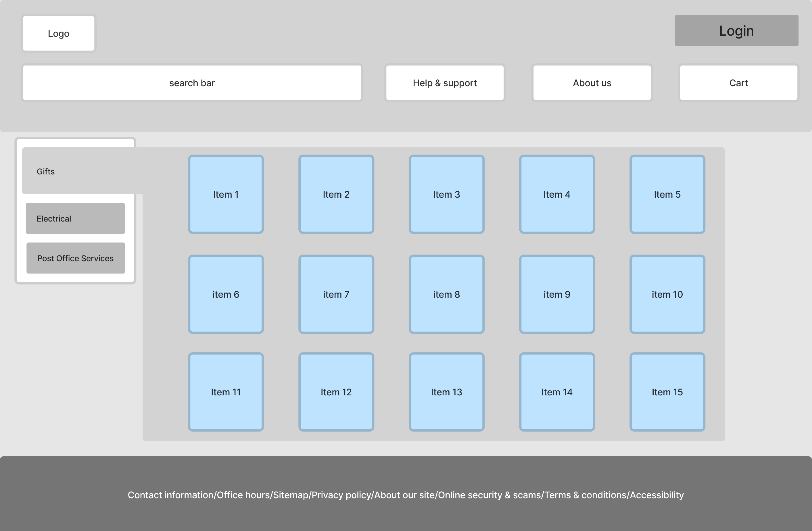Click the Privacy policy footer link
The image size is (812, 531).
pos(341,495)
